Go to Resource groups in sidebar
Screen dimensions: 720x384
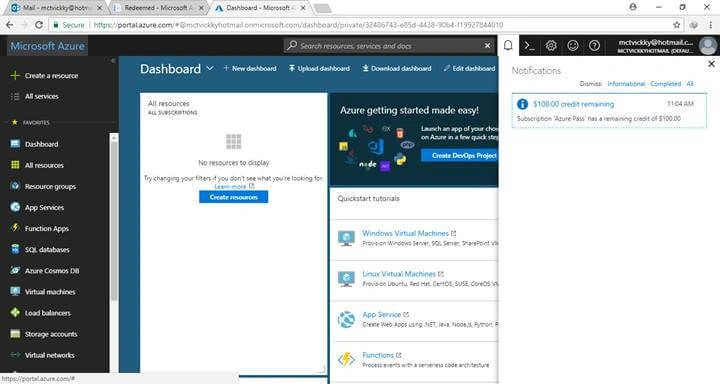point(50,186)
